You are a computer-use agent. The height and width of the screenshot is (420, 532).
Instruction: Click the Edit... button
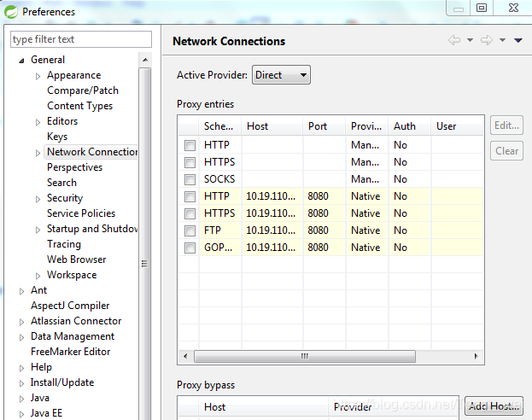coord(506,125)
